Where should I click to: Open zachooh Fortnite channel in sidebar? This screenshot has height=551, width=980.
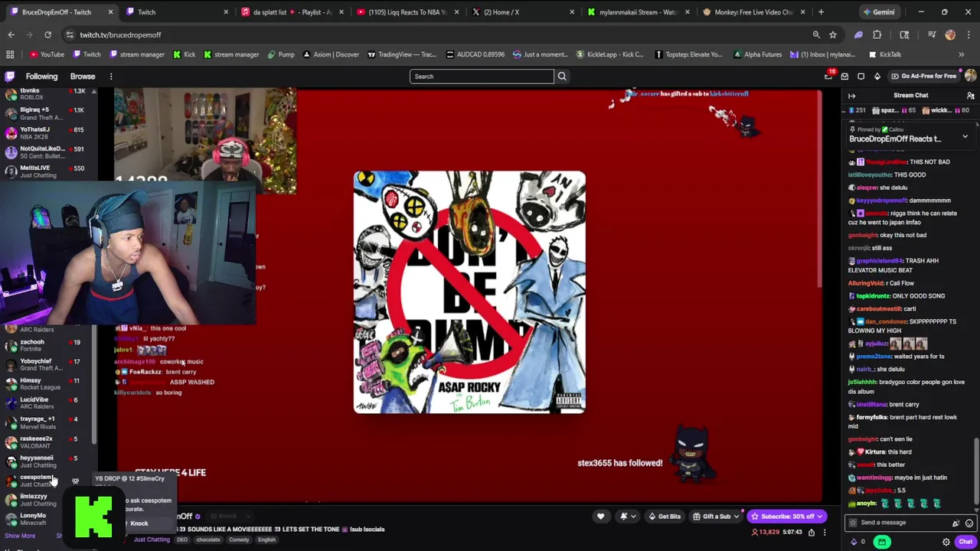pyautogui.click(x=46, y=345)
